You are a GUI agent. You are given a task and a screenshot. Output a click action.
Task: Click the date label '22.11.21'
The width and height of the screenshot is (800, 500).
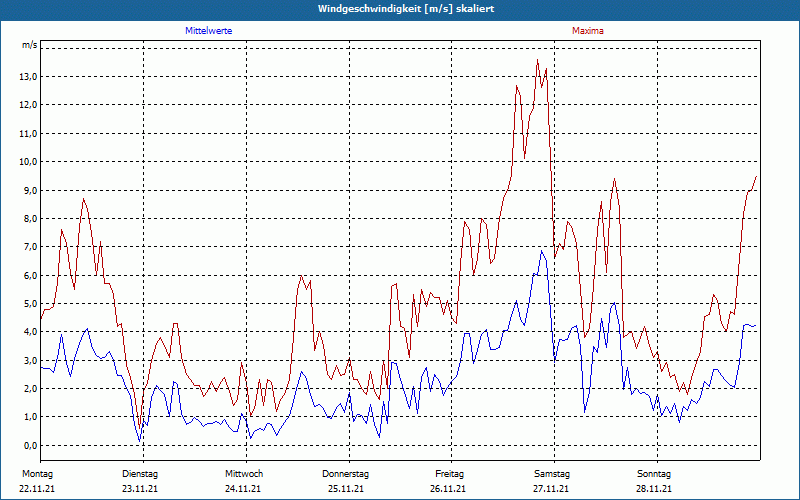click(37, 489)
